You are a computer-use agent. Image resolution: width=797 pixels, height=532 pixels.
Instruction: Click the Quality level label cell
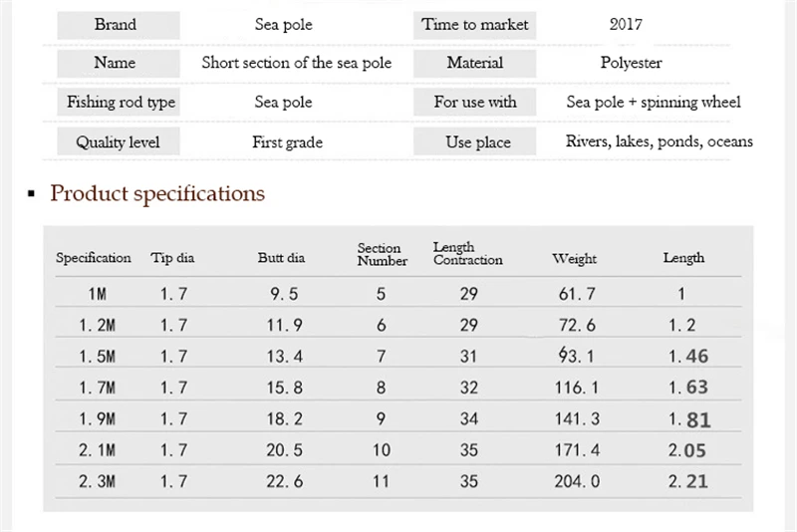118,141
